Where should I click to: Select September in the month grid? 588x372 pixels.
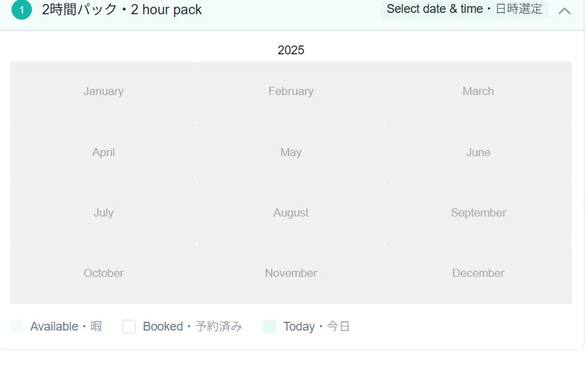click(478, 212)
